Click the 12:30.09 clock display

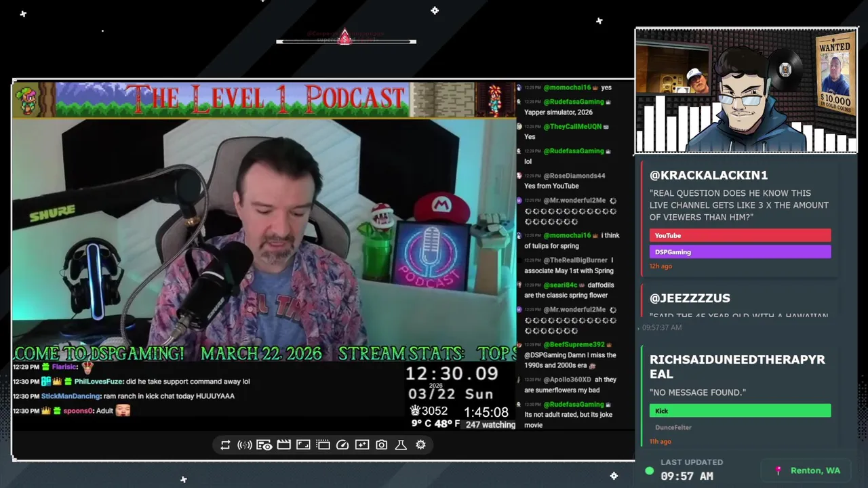(x=452, y=373)
